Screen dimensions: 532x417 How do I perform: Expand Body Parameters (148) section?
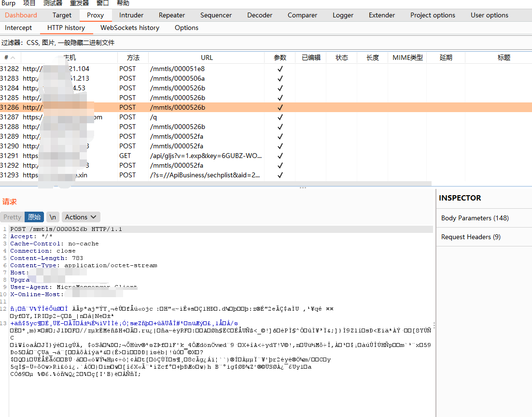click(475, 218)
